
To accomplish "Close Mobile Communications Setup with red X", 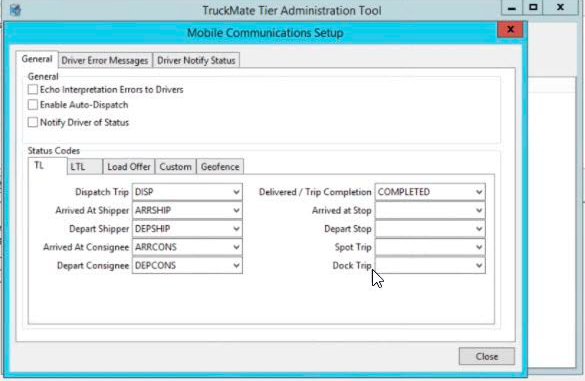I will (x=510, y=29).
